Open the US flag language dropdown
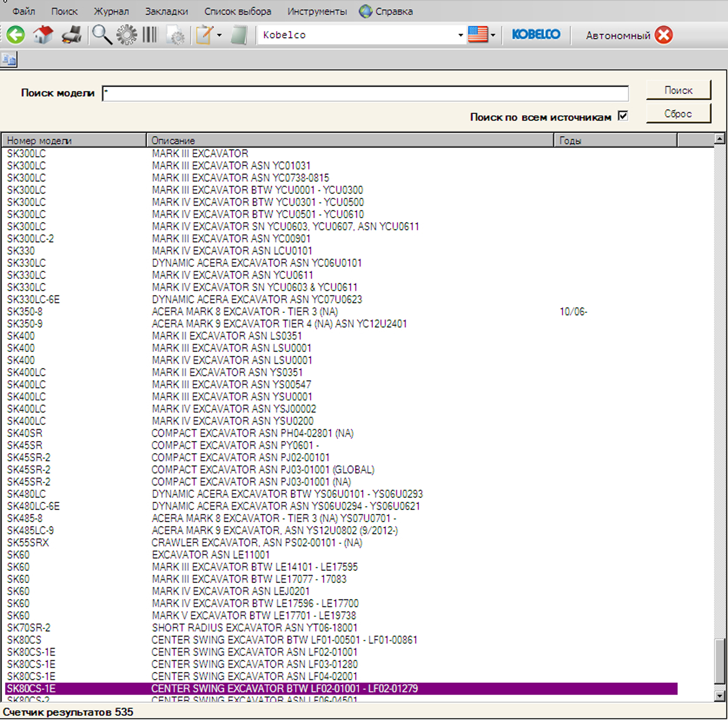Image resolution: width=728 pixels, height=720 pixels. (x=493, y=35)
